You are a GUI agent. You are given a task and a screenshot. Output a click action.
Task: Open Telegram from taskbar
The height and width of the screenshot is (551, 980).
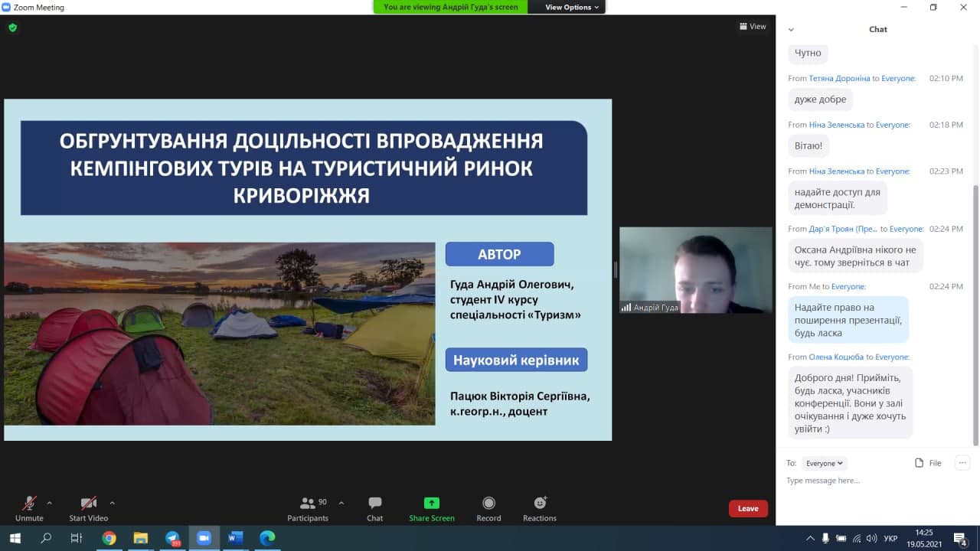172,538
